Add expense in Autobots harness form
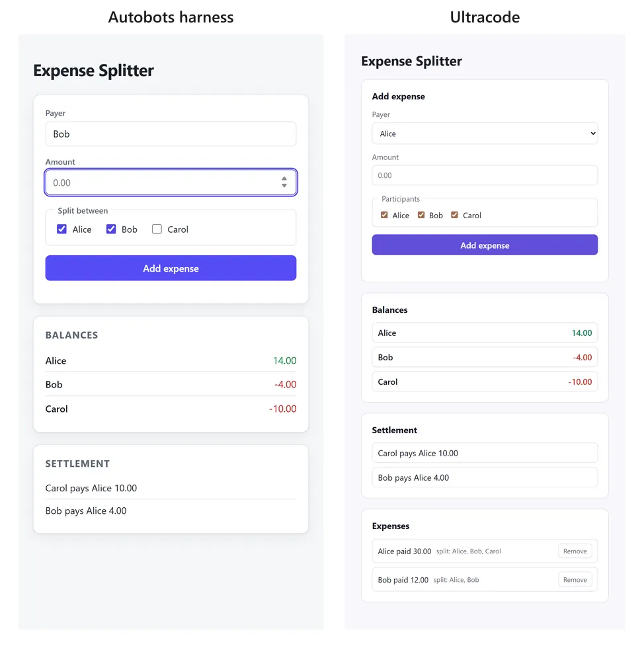This screenshot has height=648, width=644. click(x=171, y=268)
